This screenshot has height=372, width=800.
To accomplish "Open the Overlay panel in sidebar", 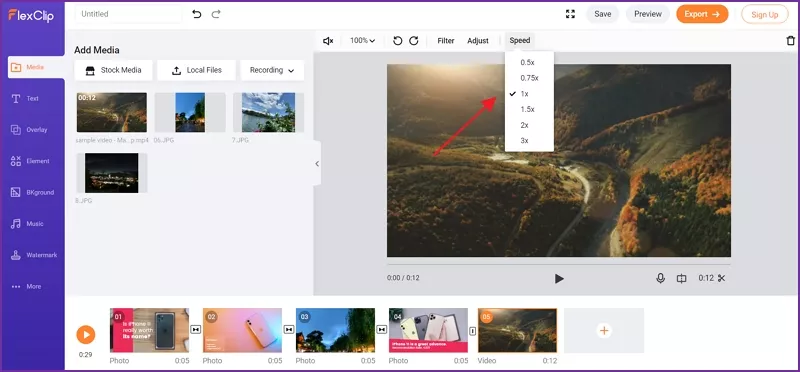I will (x=29, y=130).
